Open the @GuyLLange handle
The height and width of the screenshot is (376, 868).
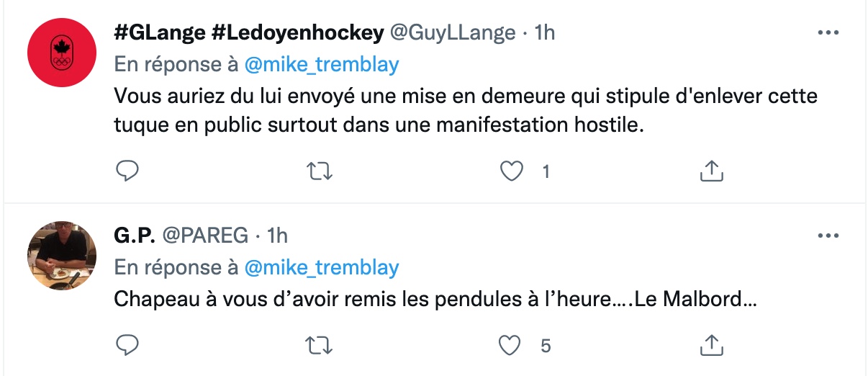[453, 32]
